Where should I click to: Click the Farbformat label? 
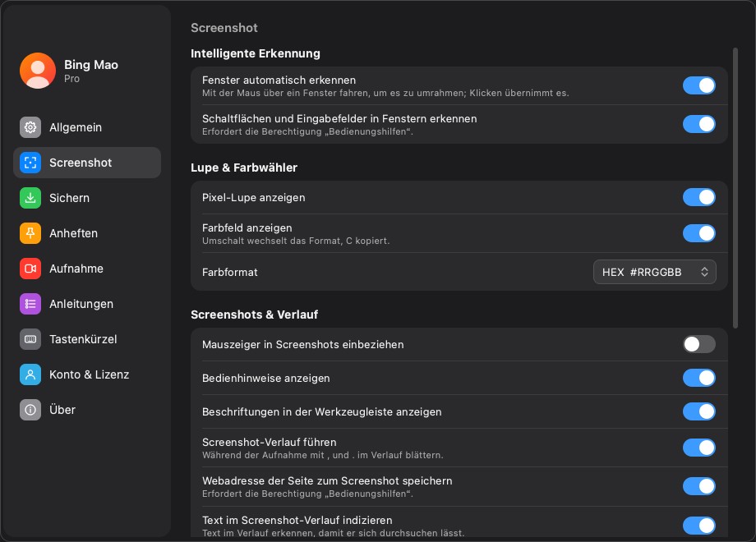[229, 272]
